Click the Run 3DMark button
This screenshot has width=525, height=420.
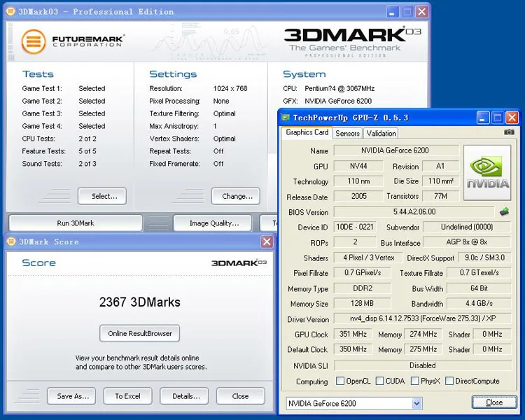coord(76,223)
